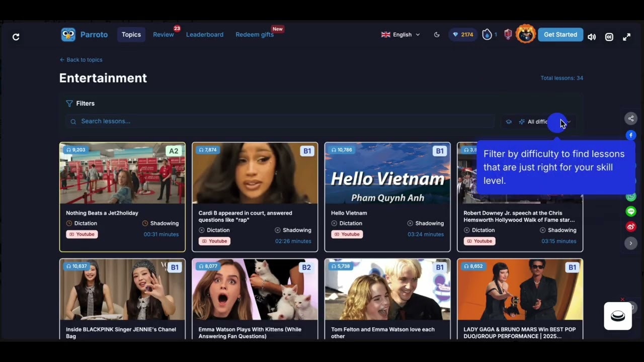
Task: Mute sound with the speaker icon
Action: 592,37
